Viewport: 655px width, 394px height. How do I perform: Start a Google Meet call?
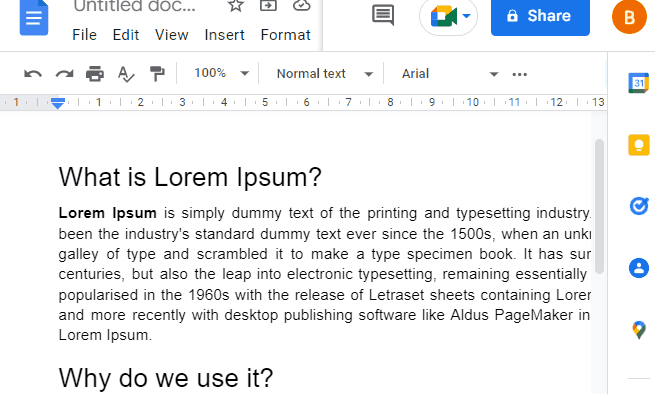448,17
